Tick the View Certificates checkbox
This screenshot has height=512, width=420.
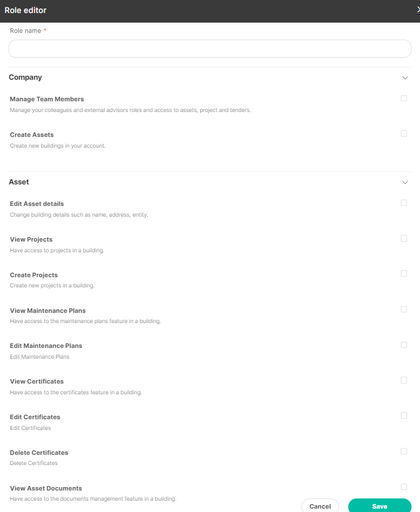coord(404,380)
